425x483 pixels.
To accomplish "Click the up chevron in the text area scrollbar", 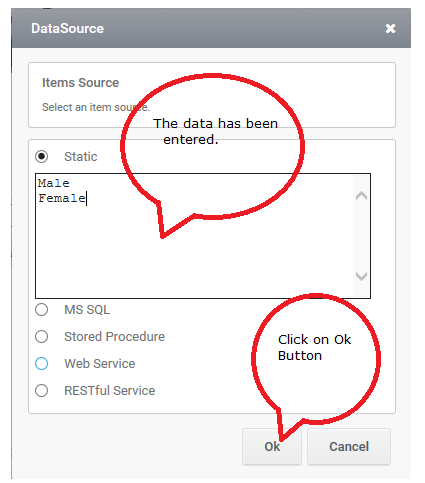I will click(x=361, y=196).
